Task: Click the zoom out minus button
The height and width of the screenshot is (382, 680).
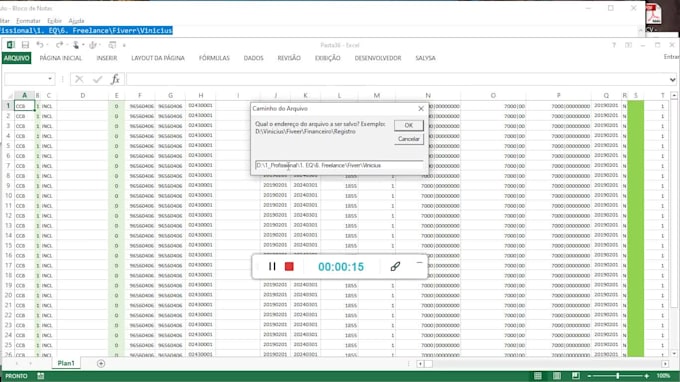Action: 589,376
